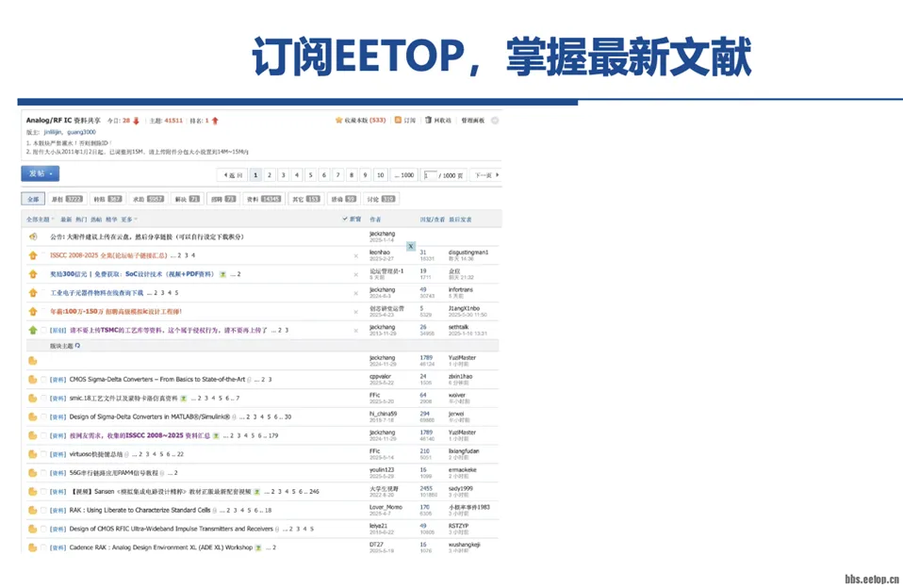Click the pin arrow icon on 工业电子元器件 row
The width and height of the screenshot is (903, 588).
33,292
